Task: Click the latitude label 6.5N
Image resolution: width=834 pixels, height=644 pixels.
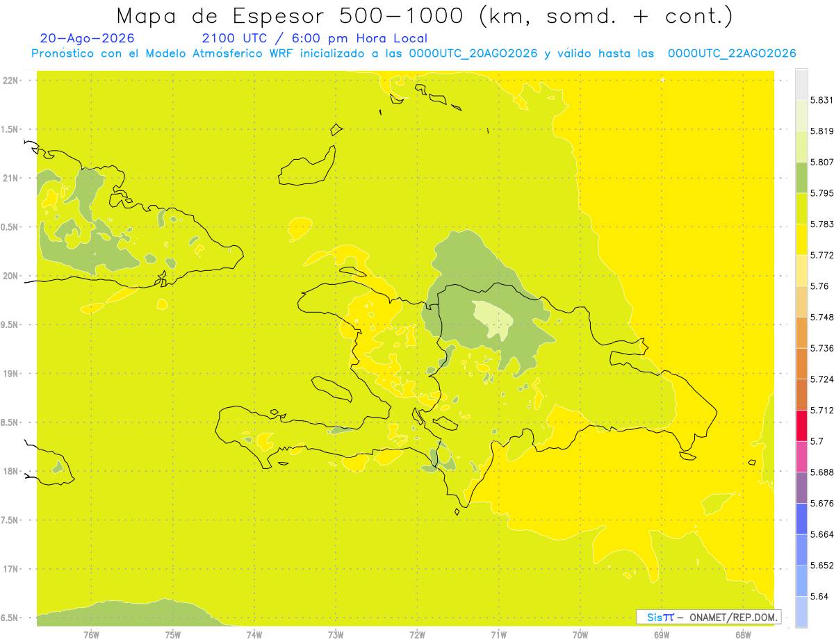Action: coord(10,618)
